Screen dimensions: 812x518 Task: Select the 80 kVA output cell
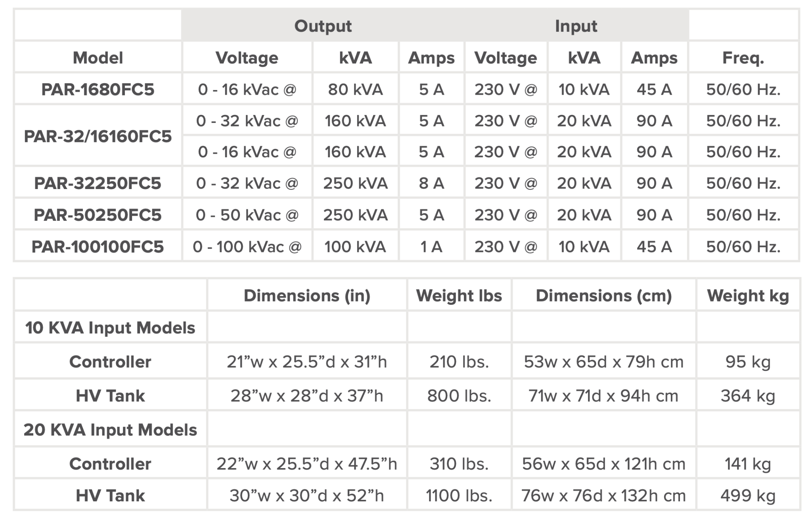pyautogui.click(x=355, y=89)
